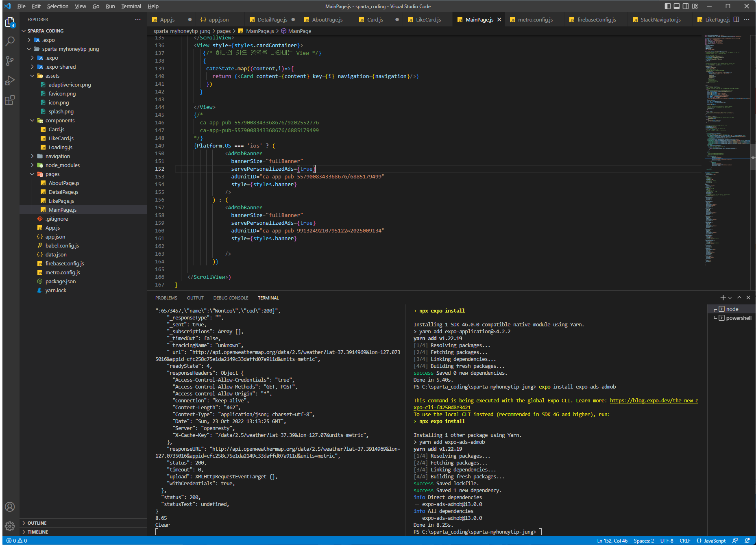This screenshot has height=545, width=756.
Task: Open the Help menu
Action: pos(153,6)
